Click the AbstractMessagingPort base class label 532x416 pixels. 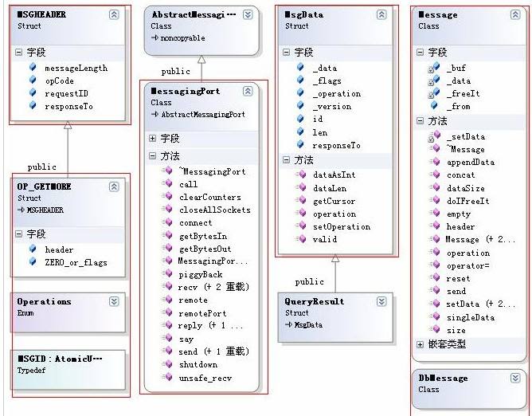coord(203,115)
